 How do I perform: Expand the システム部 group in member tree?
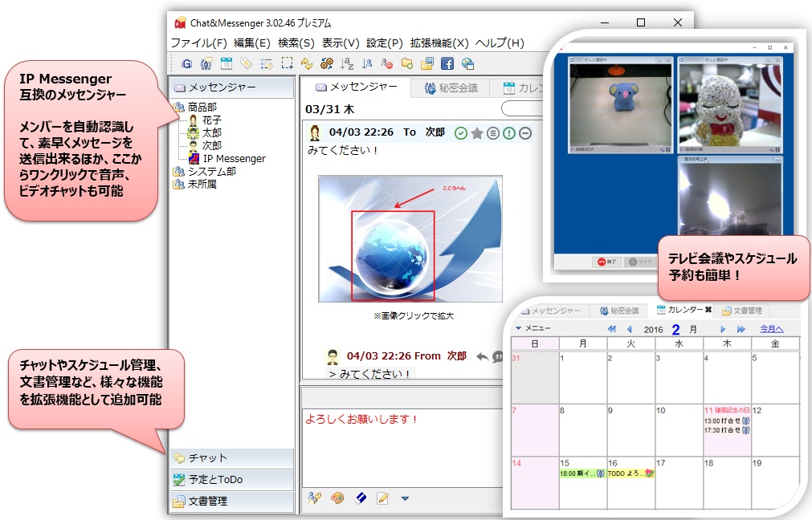[x=178, y=171]
